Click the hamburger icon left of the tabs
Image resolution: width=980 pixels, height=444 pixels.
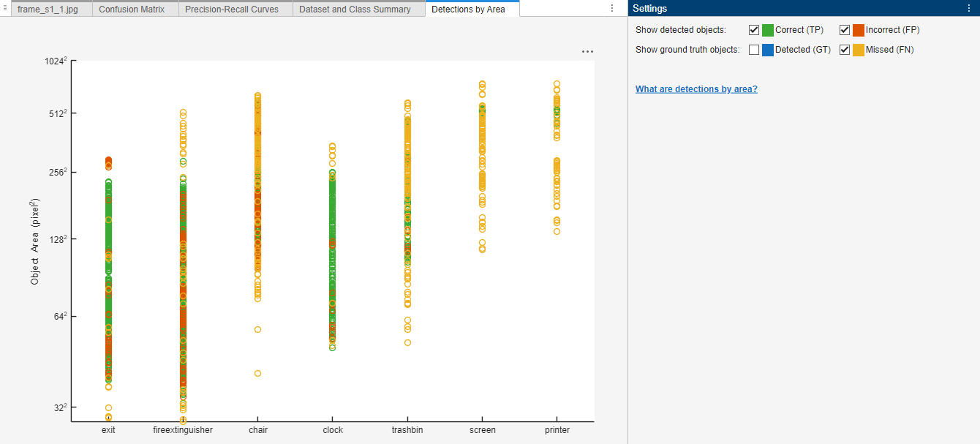click(x=5, y=9)
